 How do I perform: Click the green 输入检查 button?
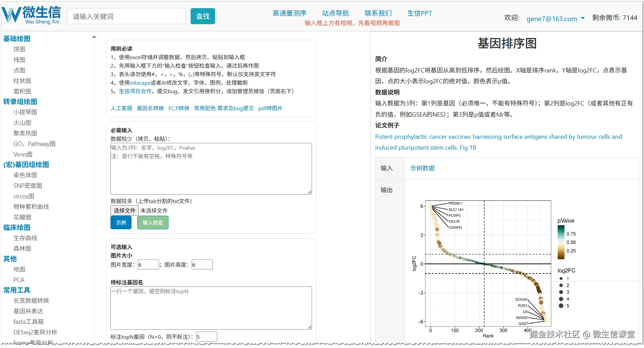(x=153, y=223)
